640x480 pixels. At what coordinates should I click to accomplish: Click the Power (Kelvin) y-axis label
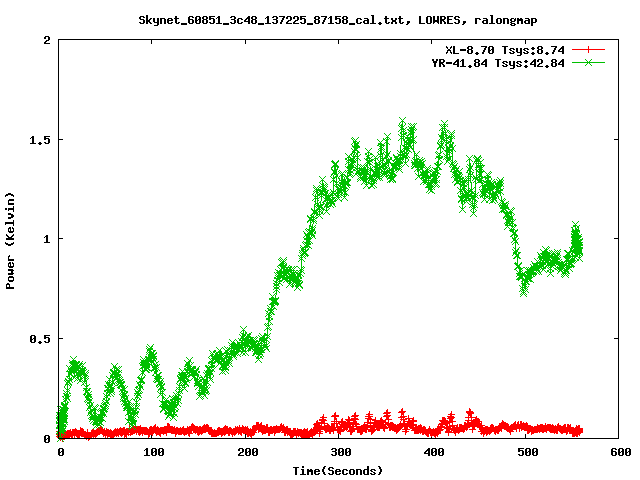(10, 241)
